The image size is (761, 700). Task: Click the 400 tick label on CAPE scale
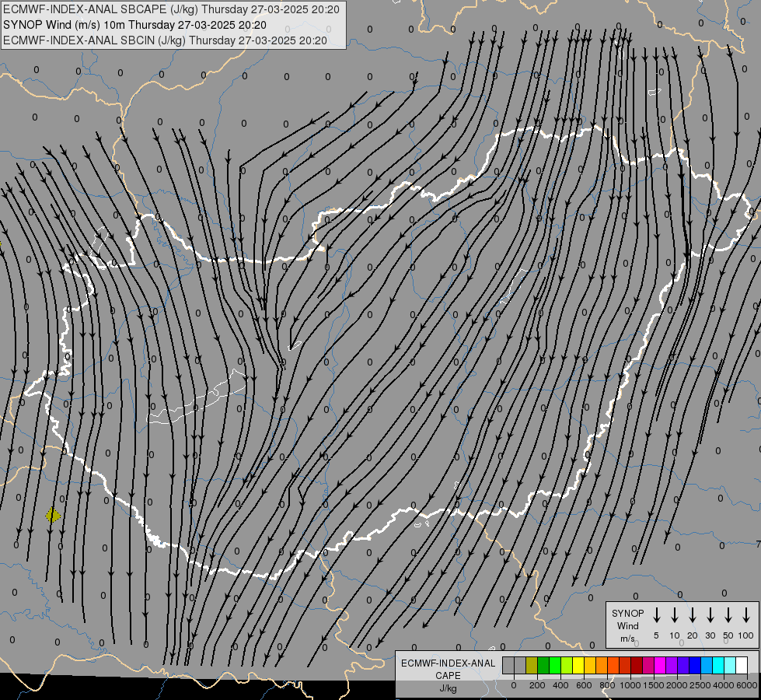point(560,685)
